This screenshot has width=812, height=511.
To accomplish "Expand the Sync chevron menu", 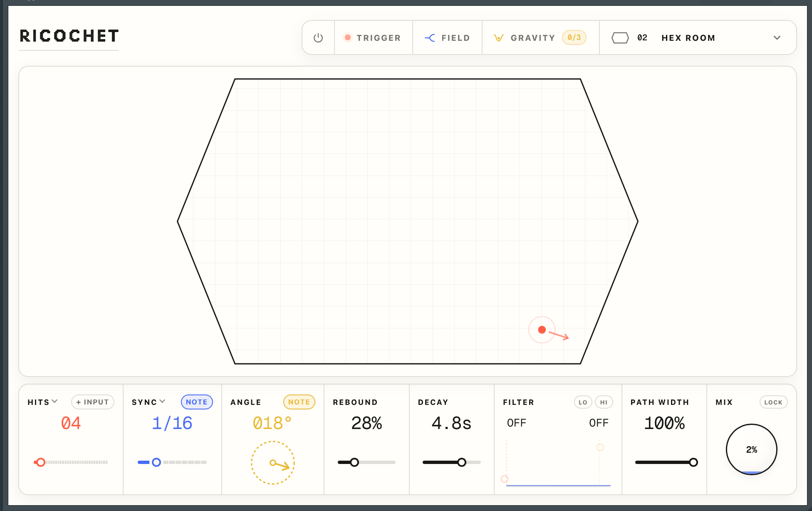I will point(162,402).
